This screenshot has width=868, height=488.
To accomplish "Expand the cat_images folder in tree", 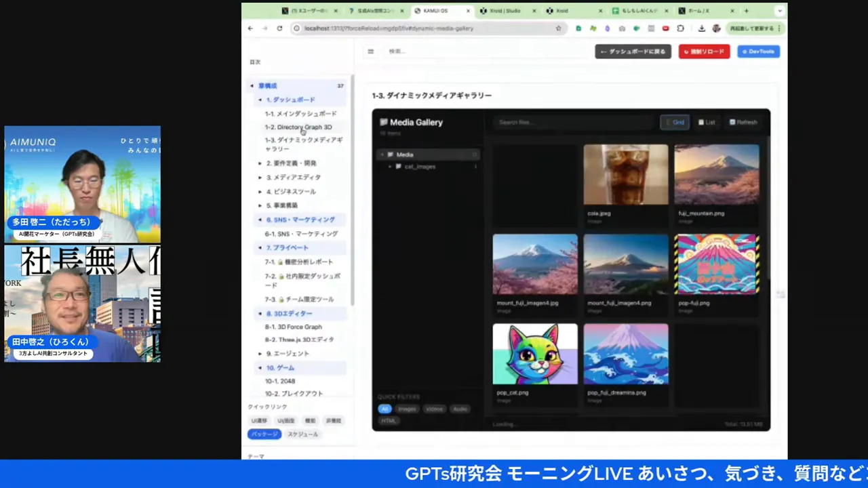I will click(x=390, y=167).
